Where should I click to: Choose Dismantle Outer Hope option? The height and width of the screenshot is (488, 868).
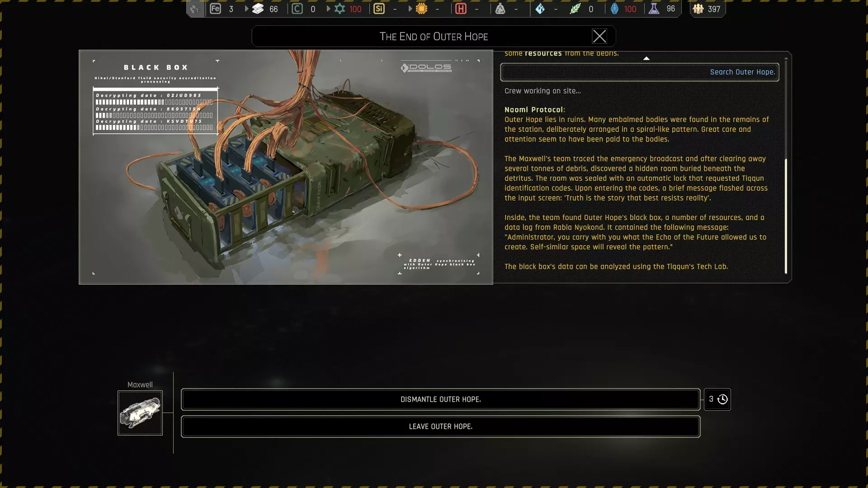click(x=440, y=399)
